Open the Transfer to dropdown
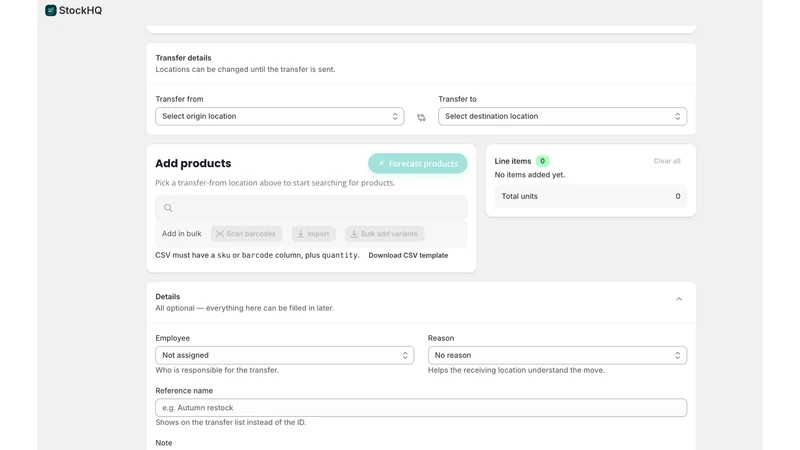The height and width of the screenshot is (450, 800). [562, 116]
